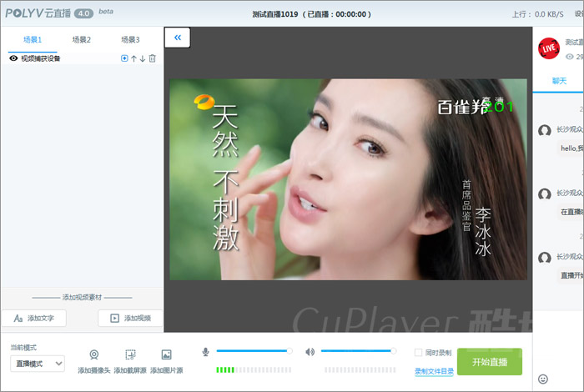Delete the video capture source with trash icon
Screen dimensions: 584x392
coord(153,58)
